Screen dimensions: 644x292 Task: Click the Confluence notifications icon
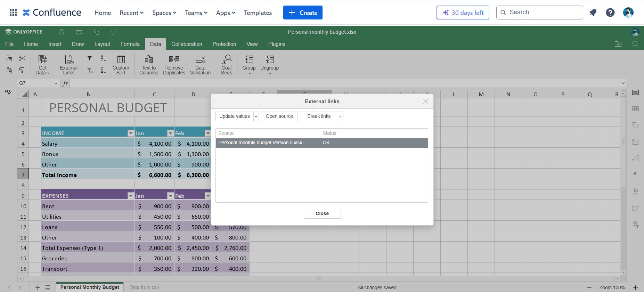click(x=593, y=13)
